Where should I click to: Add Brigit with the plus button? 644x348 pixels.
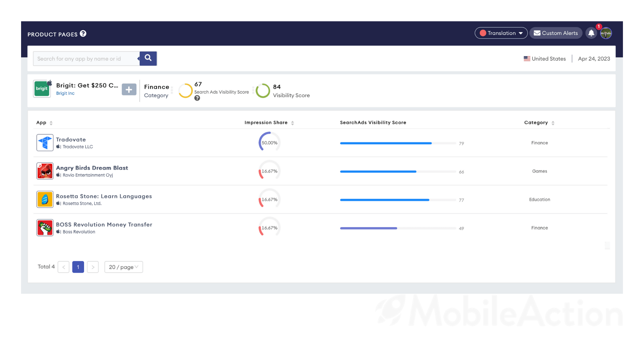coord(129,89)
